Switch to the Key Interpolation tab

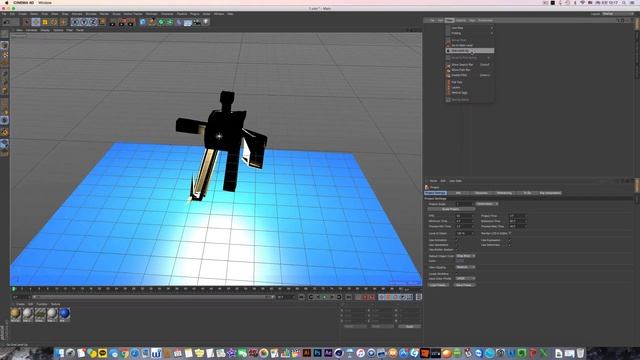(550, 193)
